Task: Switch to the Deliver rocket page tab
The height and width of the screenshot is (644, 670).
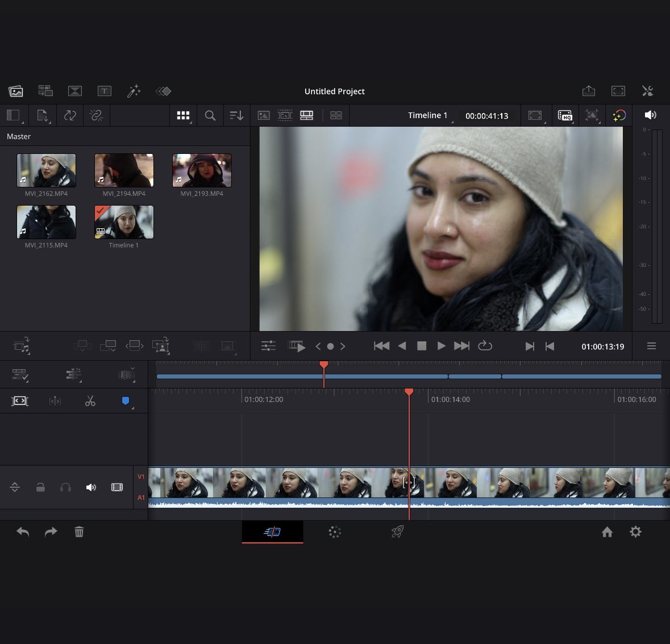Action: point(397,532)
